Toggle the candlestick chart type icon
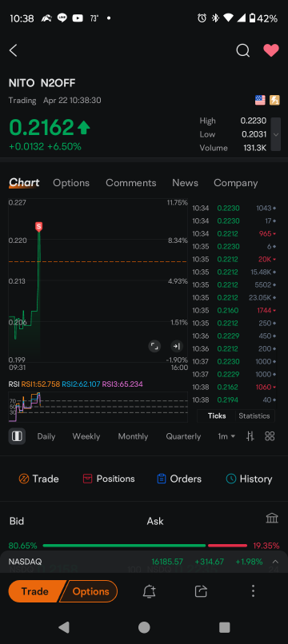This screenshot has height=644, width=288. point(17,436)
